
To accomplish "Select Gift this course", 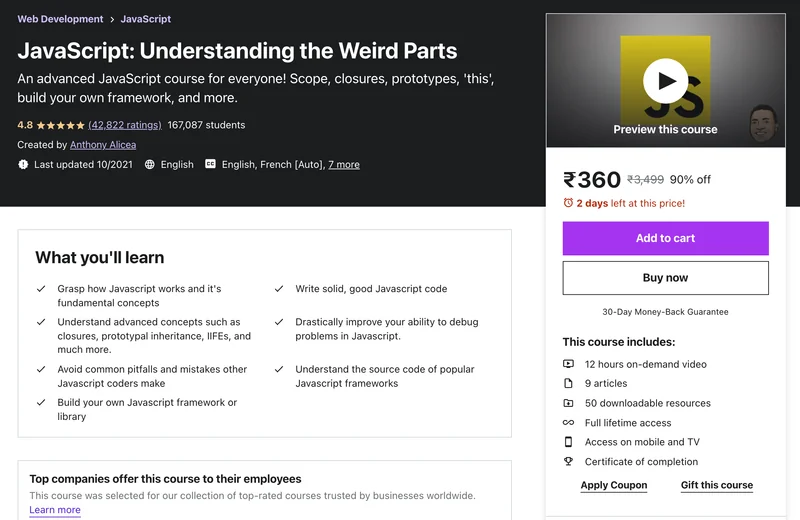I will click(x=717, y=485).
